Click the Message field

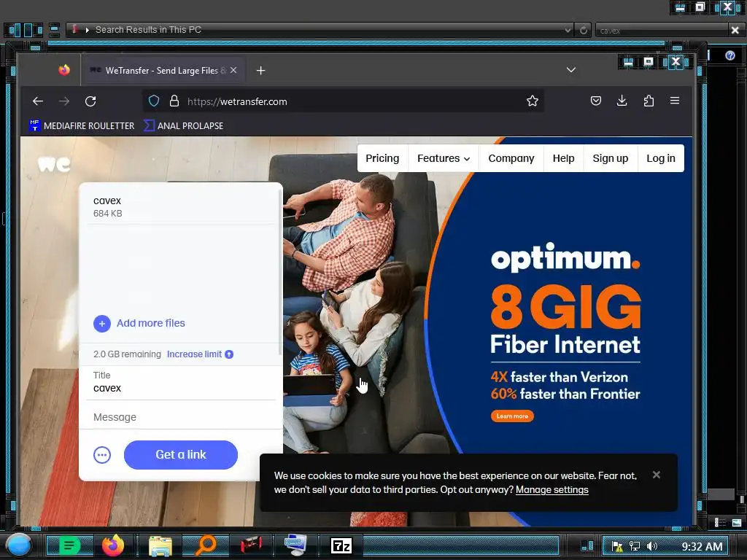[181, 417]
